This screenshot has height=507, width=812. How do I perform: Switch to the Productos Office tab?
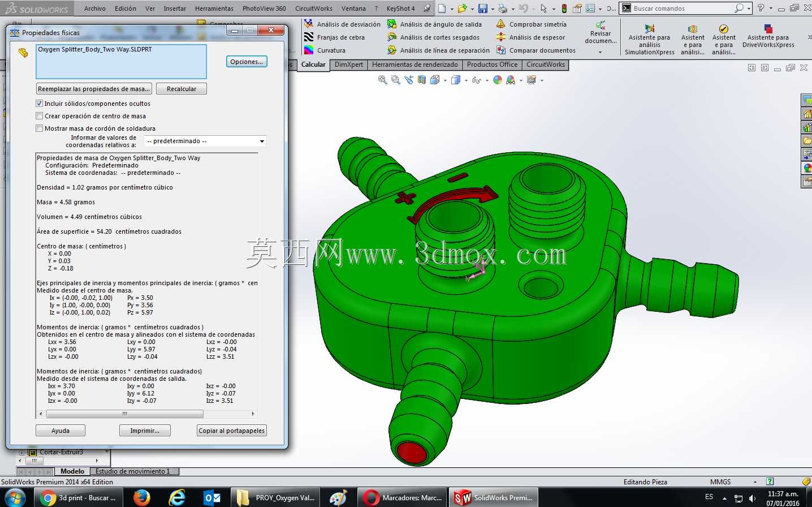492,65
